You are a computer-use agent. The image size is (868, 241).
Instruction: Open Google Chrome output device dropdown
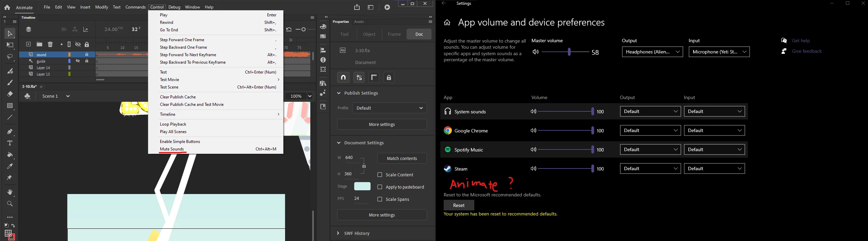click(x=650, y=130)
